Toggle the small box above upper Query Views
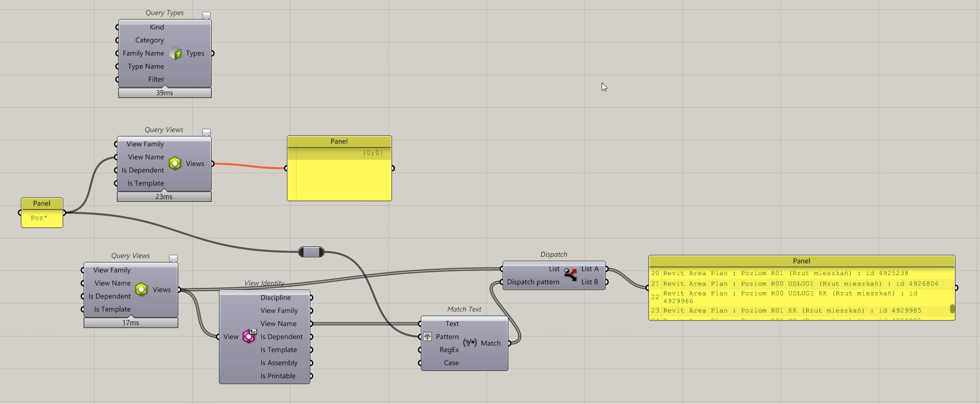980x404 pixels. point(206,133)
